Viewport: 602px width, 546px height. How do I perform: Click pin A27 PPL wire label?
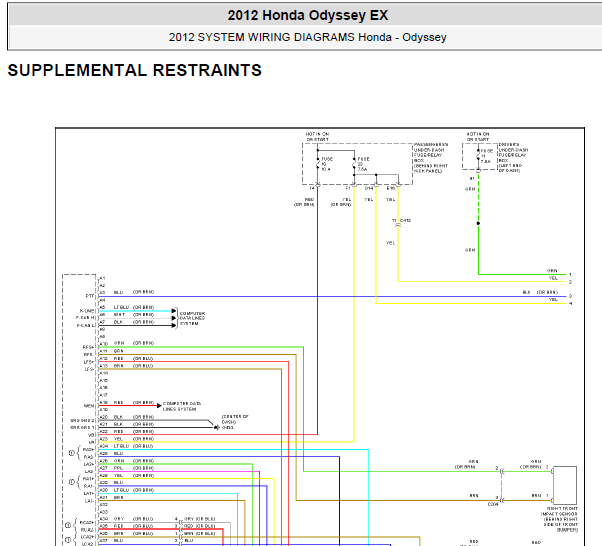(118, 468)
